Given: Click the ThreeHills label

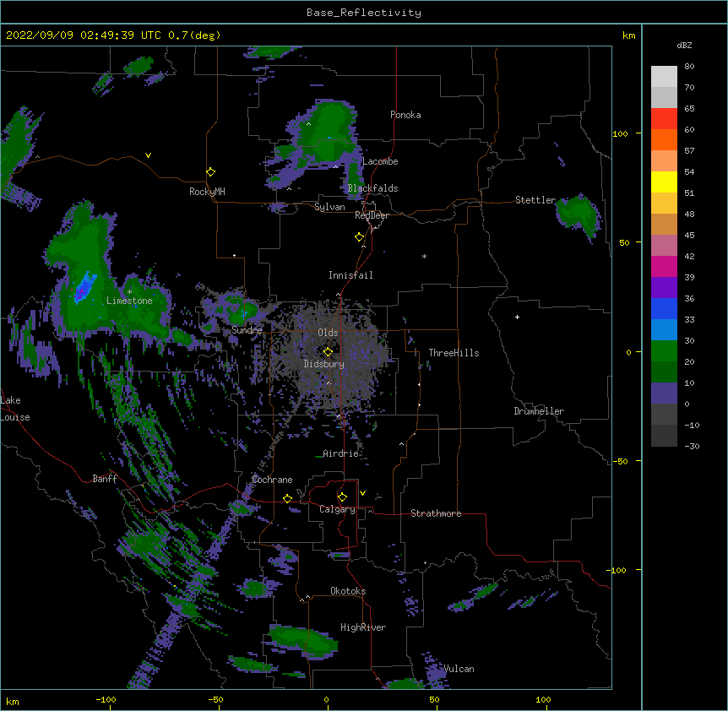Looking at the screenshot, I should 454,353.
